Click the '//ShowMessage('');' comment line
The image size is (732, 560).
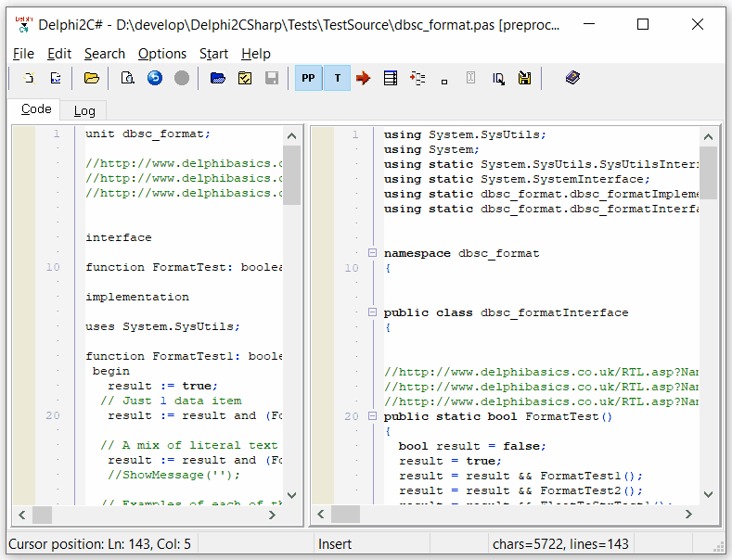pos(173,475)
